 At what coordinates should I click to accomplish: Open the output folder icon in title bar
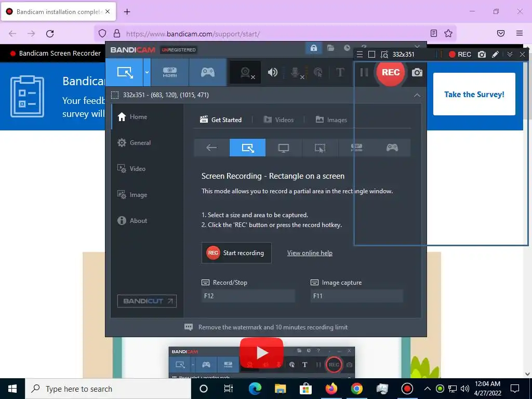click(330, 48)
